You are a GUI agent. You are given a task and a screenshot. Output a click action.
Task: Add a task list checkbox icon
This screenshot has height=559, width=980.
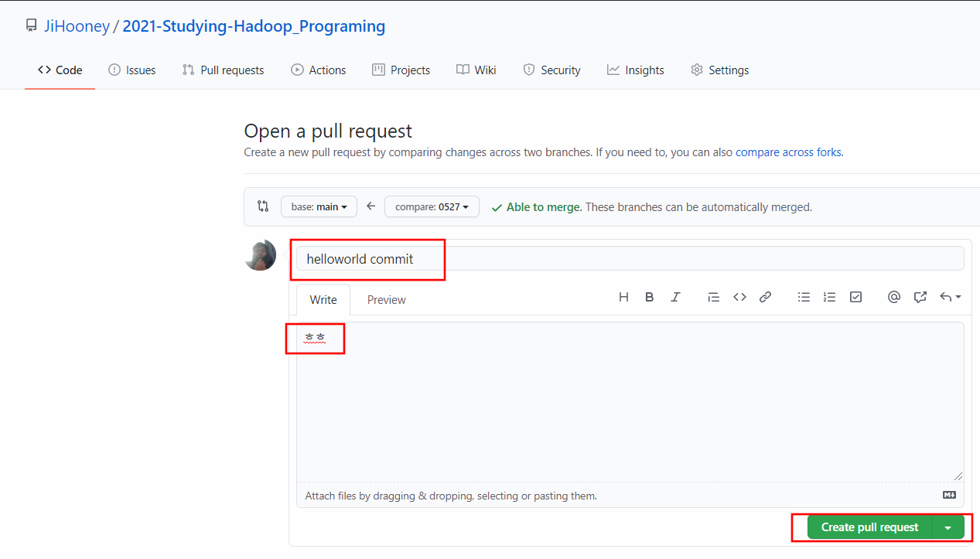[855, 297]
